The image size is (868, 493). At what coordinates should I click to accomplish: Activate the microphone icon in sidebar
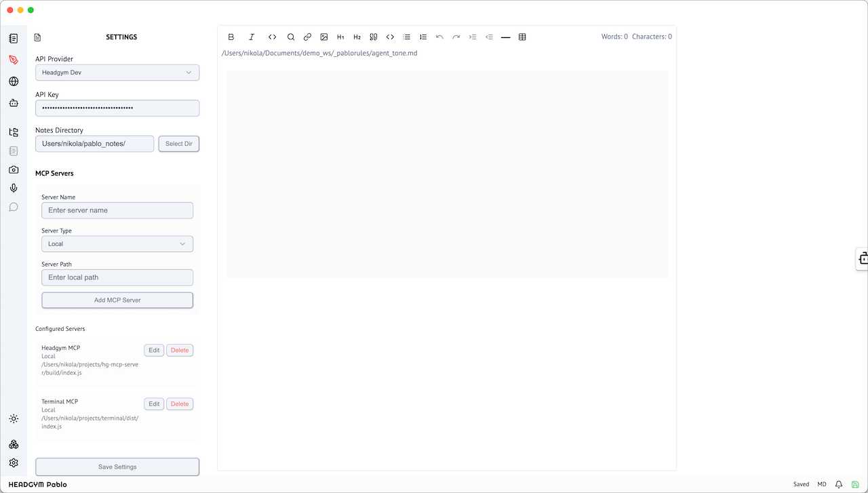[14, 189]
